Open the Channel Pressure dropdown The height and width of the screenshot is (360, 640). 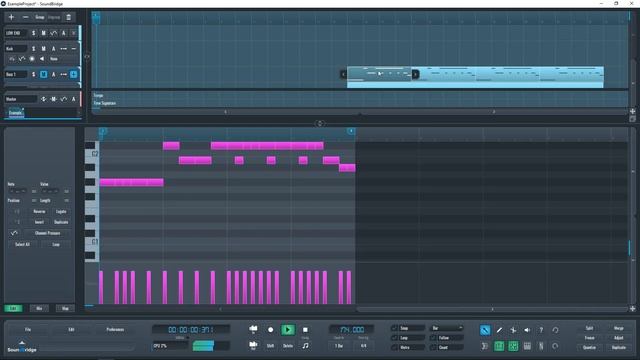tap(47, 233)
